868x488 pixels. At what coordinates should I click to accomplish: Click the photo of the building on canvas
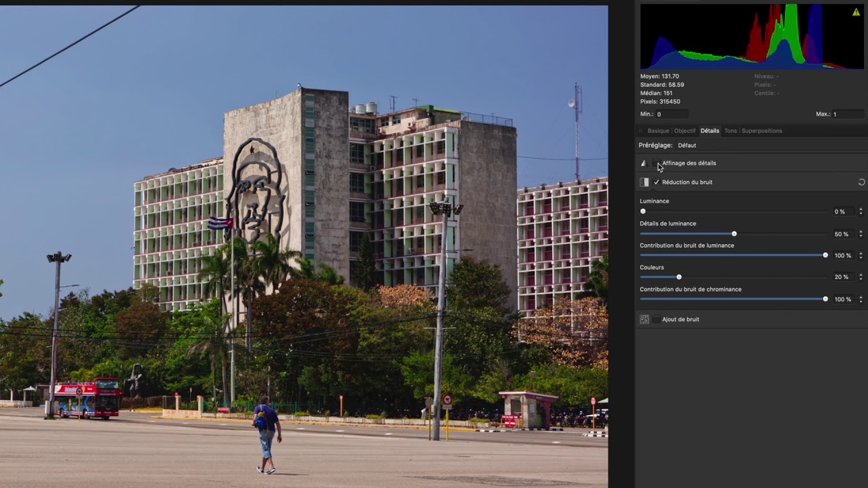pos(304,247)
